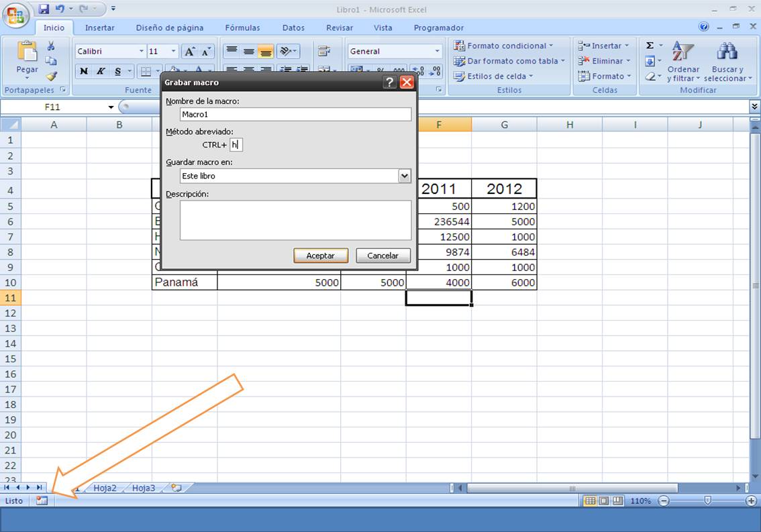
Task: Click the AutoSum sigma icon
Action: pyautogui.click(x=648, y=46)
